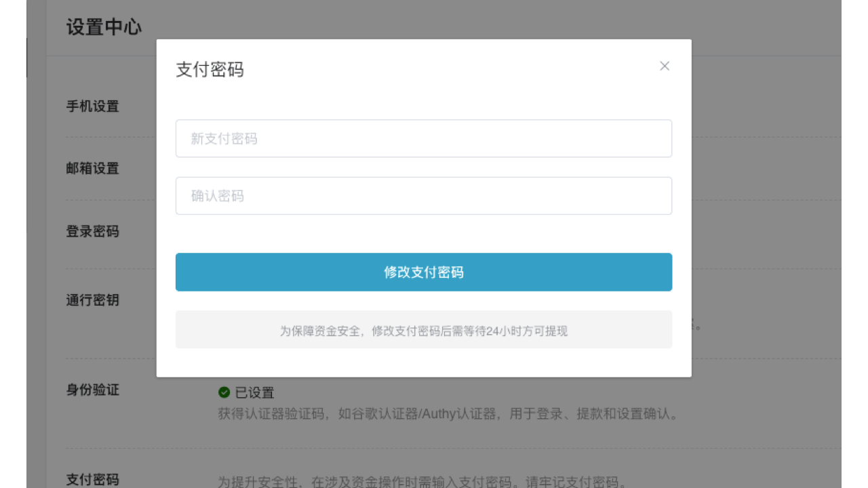
Task: Click the 确认密码 input field
Action: tap(424, 196)
